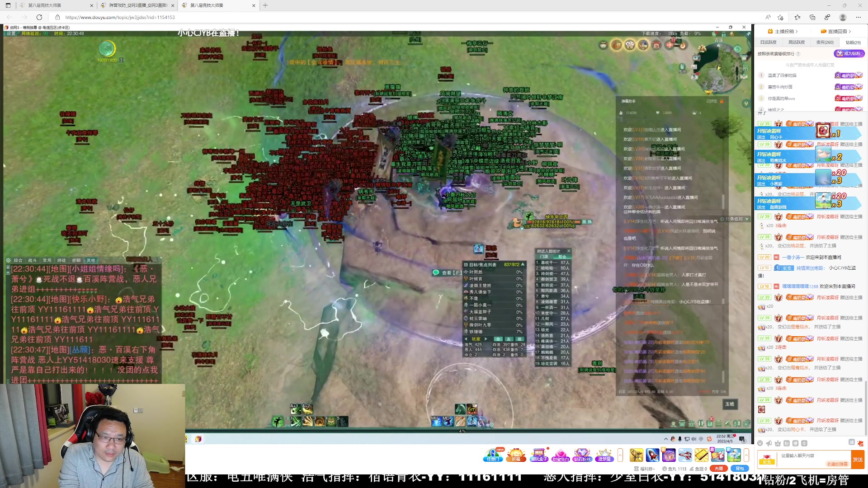Open the 任意门 activity icon
Image resolution: width=868 pixels, height=488 pixels.
pos(493,455)
